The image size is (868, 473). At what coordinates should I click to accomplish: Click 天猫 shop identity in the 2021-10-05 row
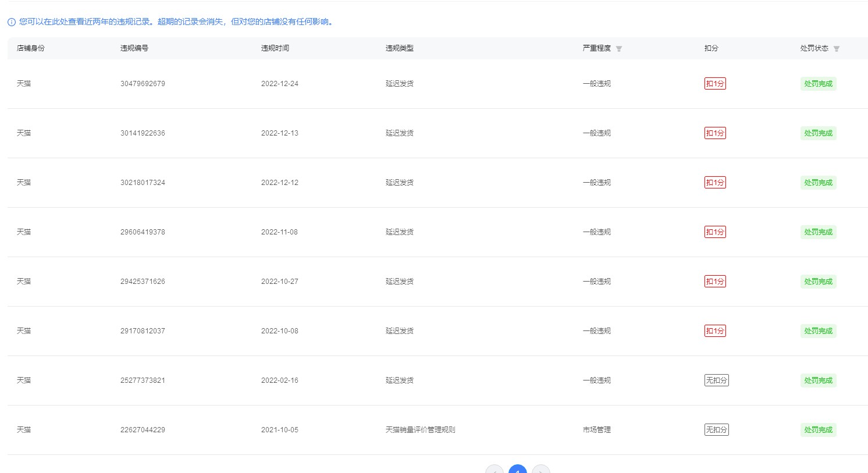[x=24, y=430]
